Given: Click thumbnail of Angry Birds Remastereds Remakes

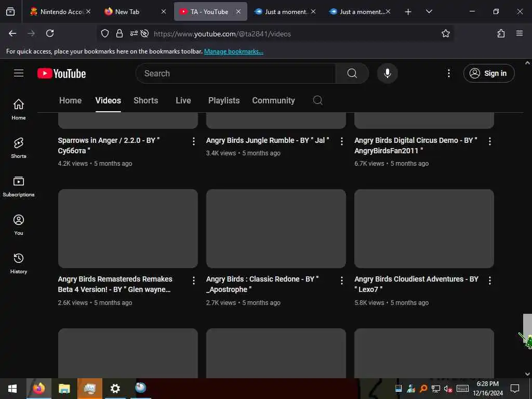Looking at the screenshot, I should click(x=128, y=229).
